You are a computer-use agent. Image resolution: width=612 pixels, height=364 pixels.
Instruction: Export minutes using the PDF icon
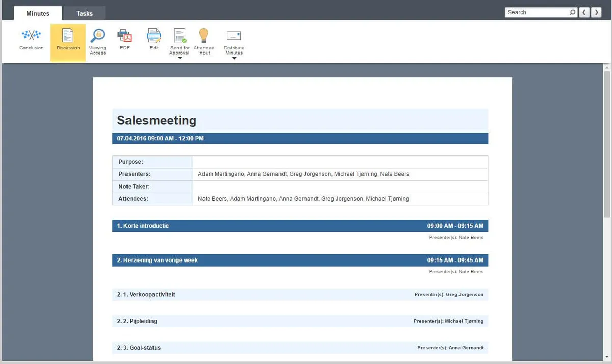pos(124,36)
